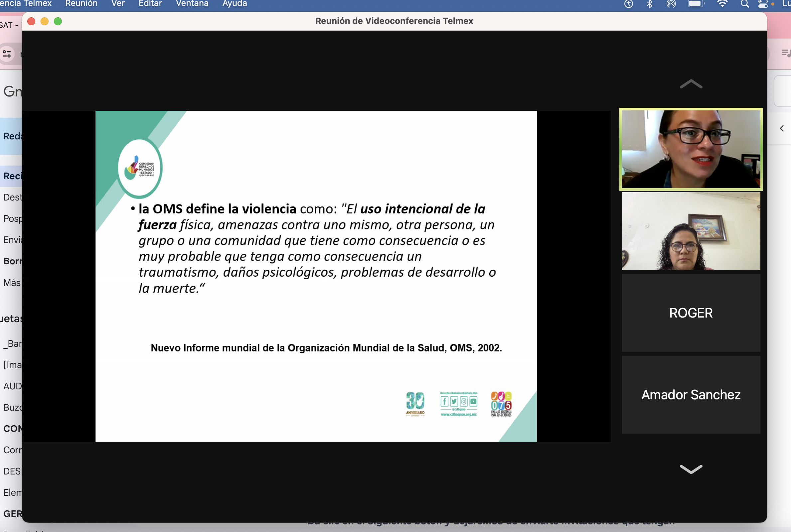Click the accessibility icon in menu bar

point(628,4)
